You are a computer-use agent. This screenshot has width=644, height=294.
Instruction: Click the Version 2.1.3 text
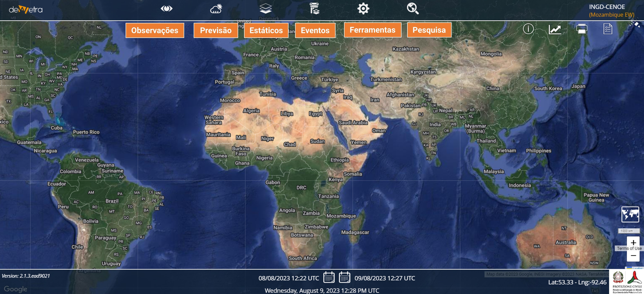(x=26, y=276)
